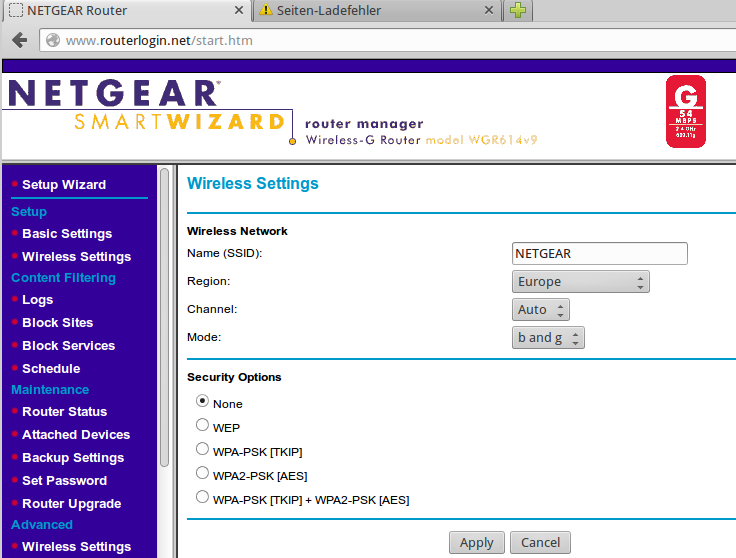
Task: Switch to the NETGEAR Router tab
Action: pyautogui.click(x=126, y=10)
